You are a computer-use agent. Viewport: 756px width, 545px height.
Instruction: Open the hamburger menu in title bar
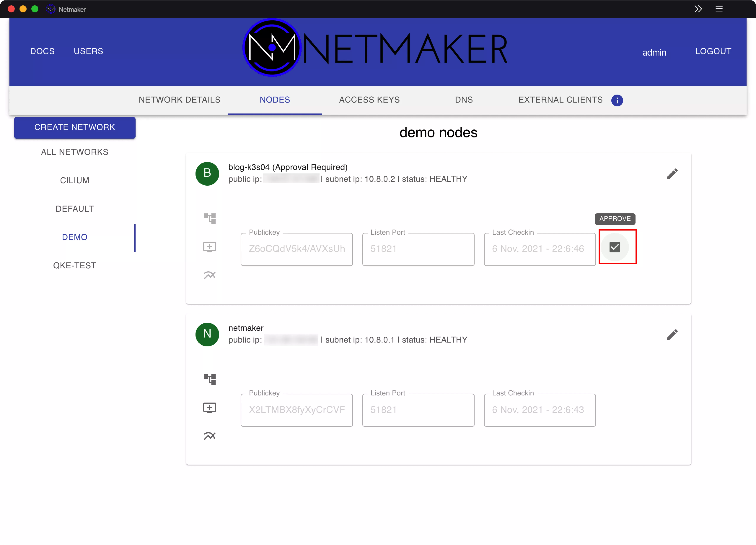(x=719, y=9)
